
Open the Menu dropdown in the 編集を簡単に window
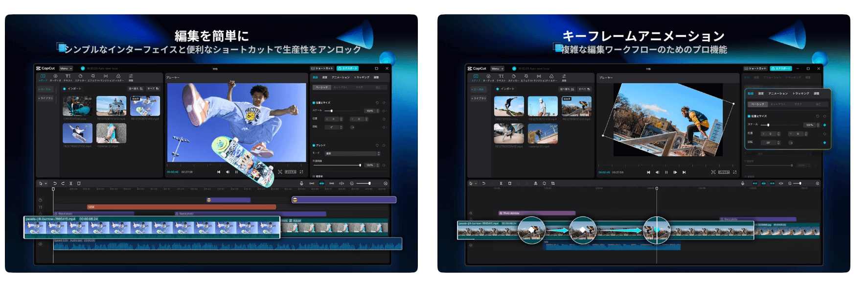coord(66,69)
